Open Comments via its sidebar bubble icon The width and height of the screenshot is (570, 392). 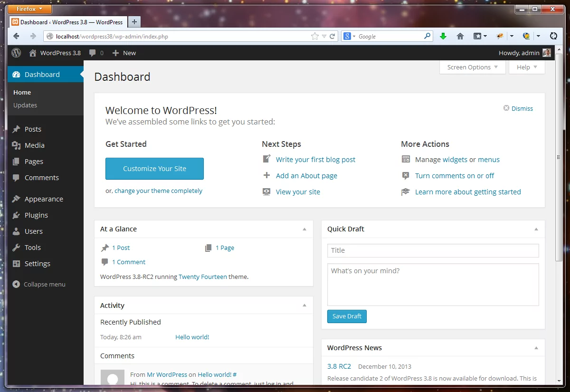click(17, 178)
